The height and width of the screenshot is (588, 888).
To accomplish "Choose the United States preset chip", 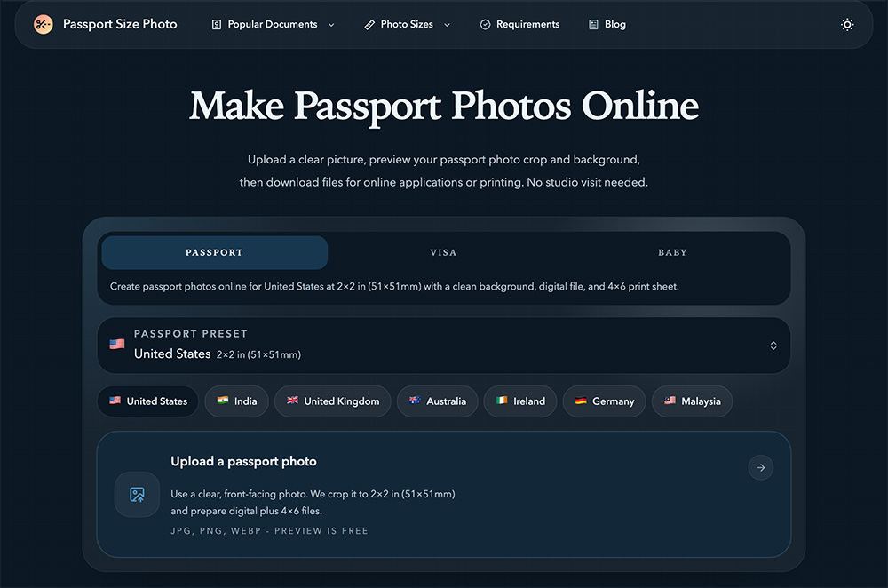I will [147, 401].
